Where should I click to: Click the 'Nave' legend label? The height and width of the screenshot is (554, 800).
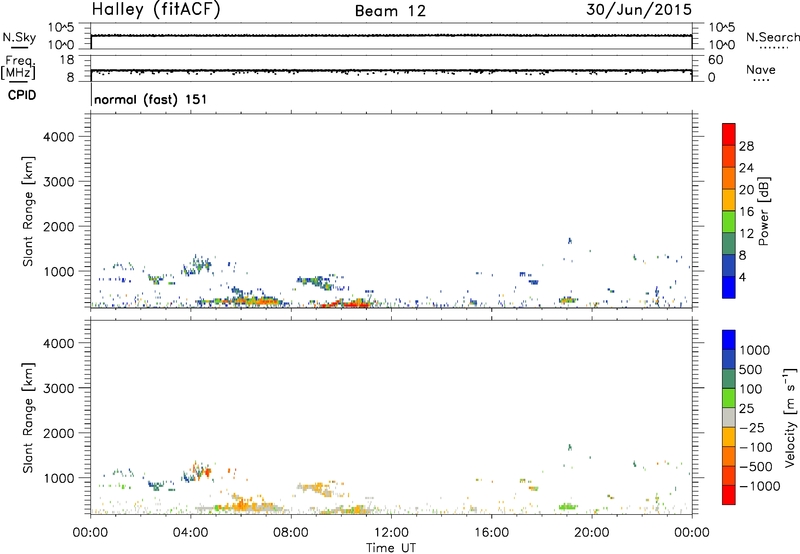[761, 69]
